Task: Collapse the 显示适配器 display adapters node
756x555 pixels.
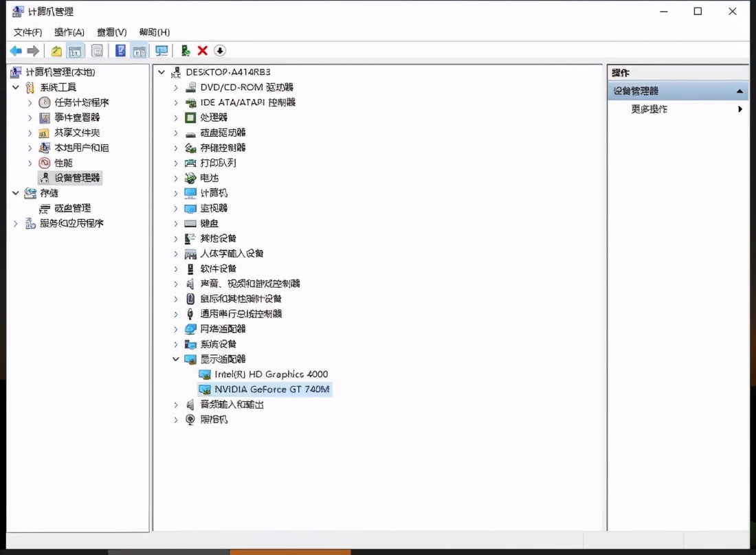Action: coord(176,359)
